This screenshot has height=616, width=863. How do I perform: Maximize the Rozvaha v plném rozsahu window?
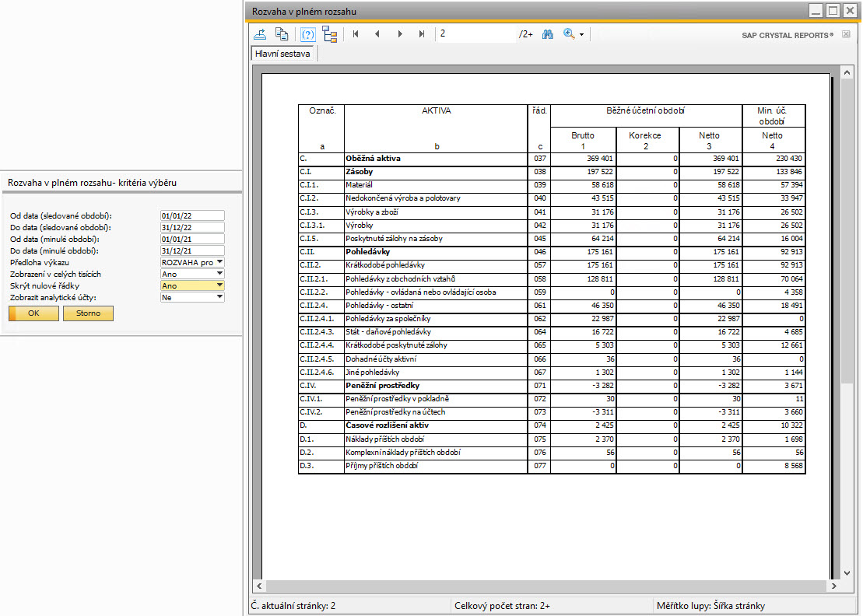pos(833,10)
